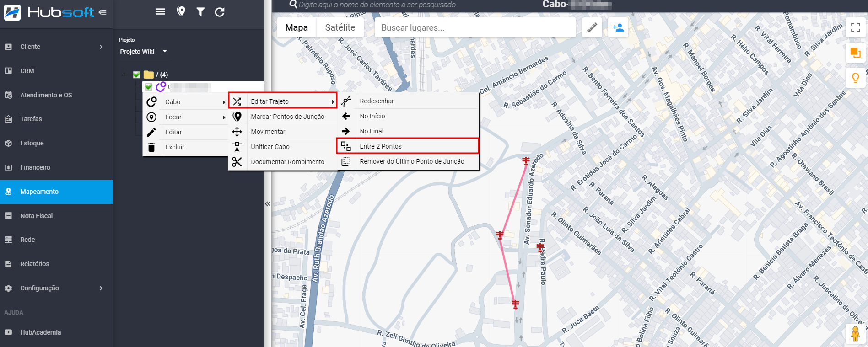Viewport: 868px width, 347px height.
Task: Click the location pin icon in panel toolbar
Action: [181, 11]
